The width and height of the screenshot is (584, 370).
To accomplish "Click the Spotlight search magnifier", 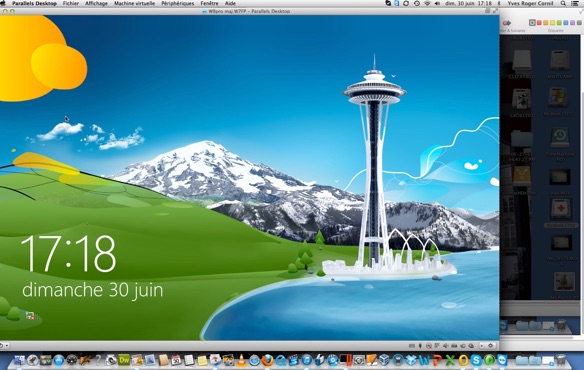I will [563, 3].
